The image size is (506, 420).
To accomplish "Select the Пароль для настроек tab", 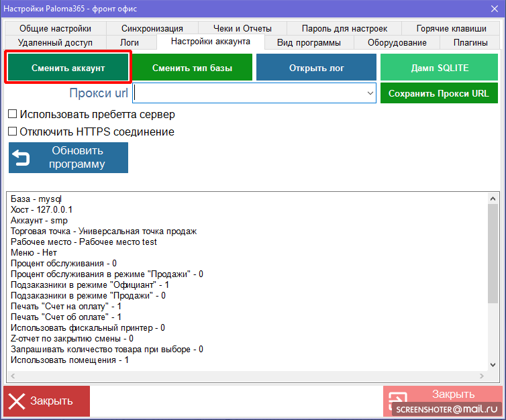I will pyautogui.click(x=344, y=28).
